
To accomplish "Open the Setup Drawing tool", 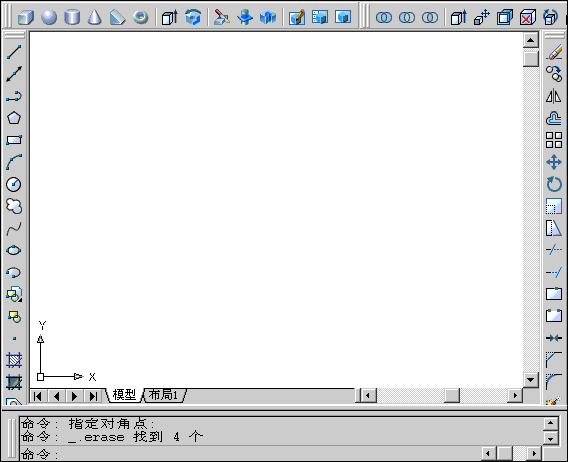I will point(297,17).
